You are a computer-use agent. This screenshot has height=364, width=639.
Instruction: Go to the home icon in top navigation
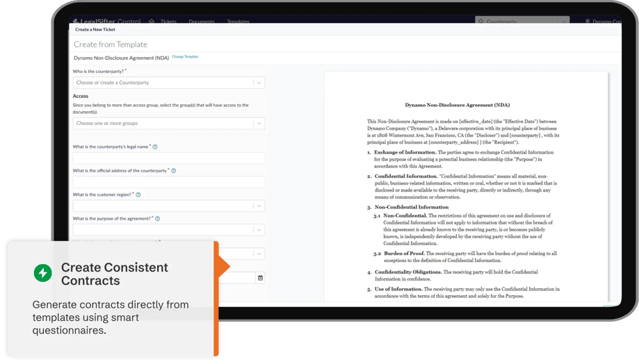point(152,21)
